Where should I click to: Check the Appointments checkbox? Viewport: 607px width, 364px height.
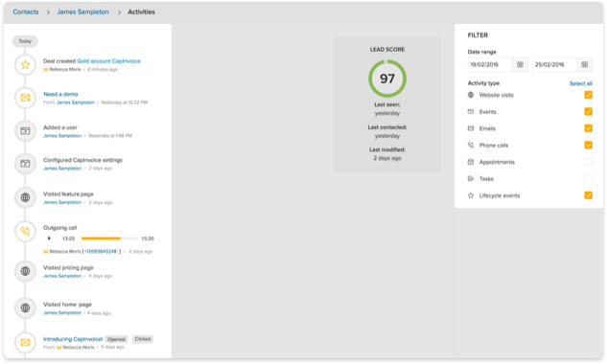click(x=588, y=162)
